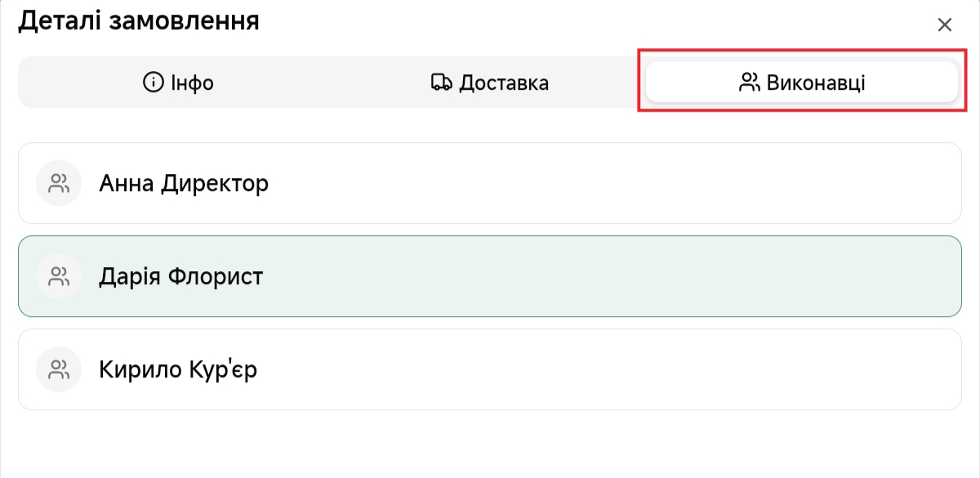The height and width of the screenshot is (478, 980).
Task: Select the Виконавці tab
Action: (x=801, y=83)
